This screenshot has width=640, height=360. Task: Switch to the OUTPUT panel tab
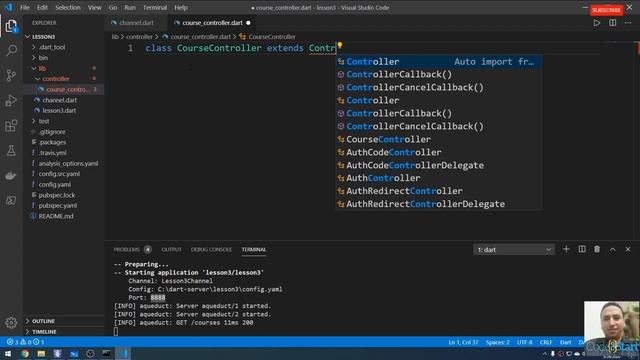click(171, 249)
